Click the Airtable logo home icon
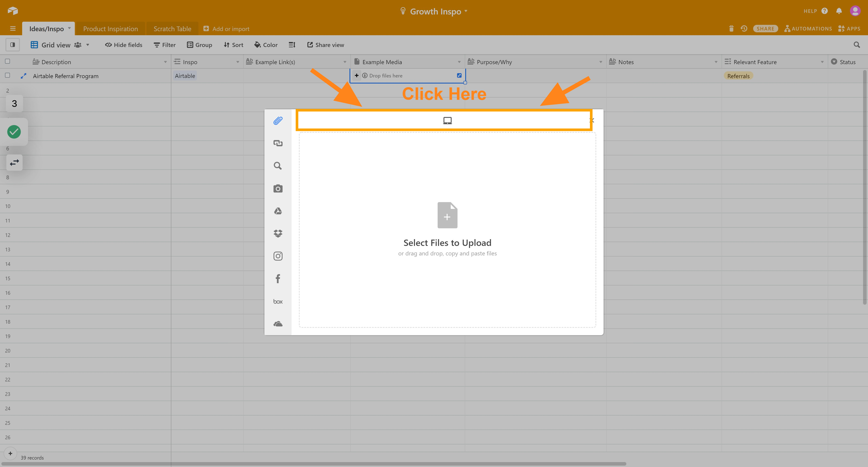The width and height of the screenshot is (868, 467). [x=12, y=11]
